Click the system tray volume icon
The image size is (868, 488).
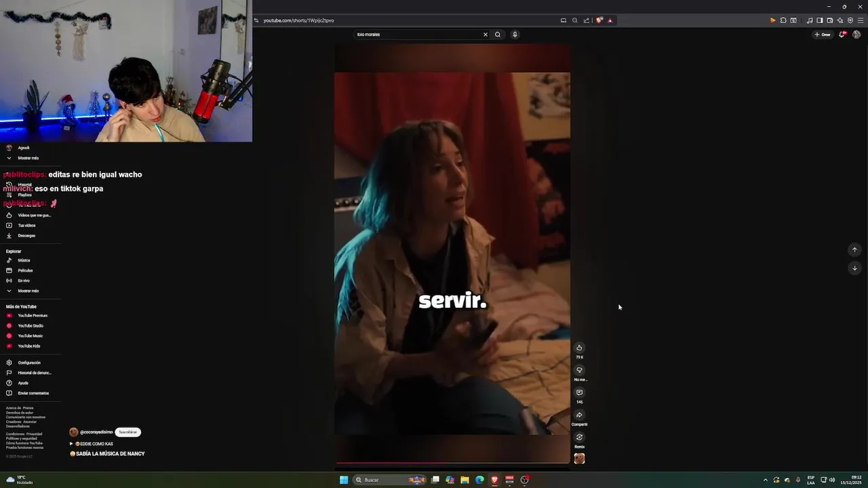pyautogui.click(x=832, y=480)
